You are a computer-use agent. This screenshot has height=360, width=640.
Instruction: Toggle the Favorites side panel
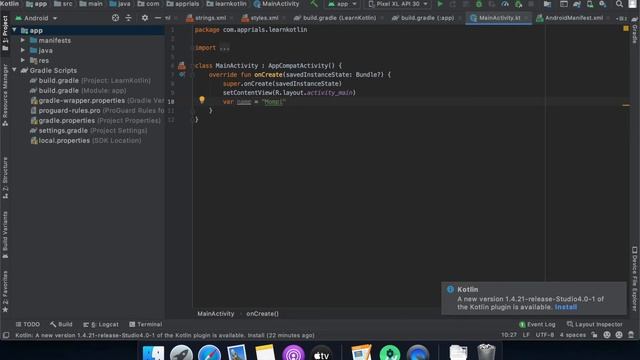click(x=5, y=291)
